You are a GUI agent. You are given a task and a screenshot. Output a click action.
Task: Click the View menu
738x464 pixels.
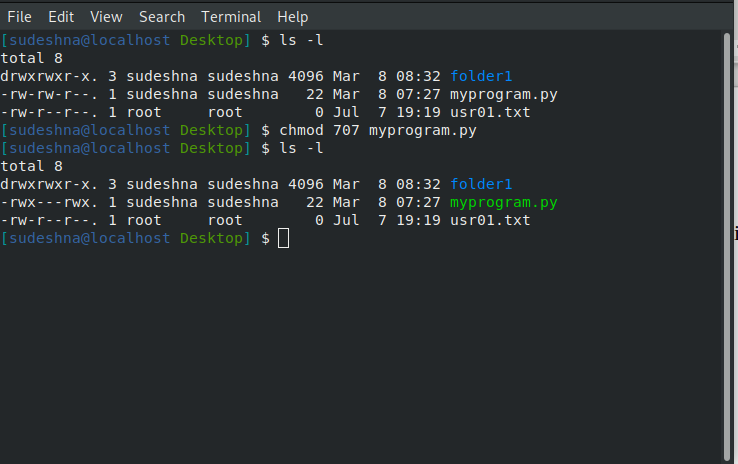pos(106,17)
